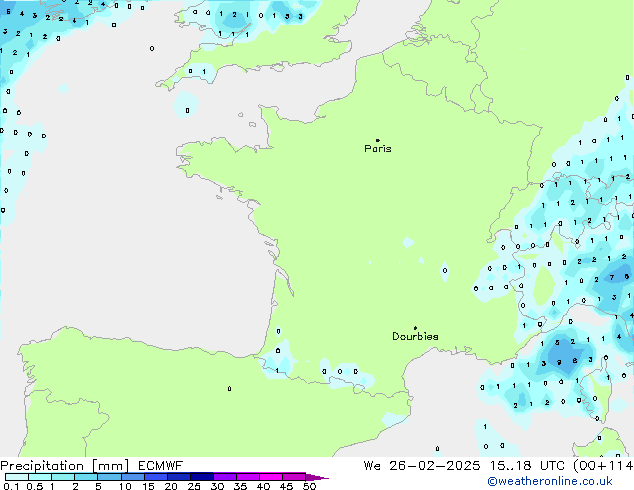Select the 45–50 mm legend swatch
The height and width of the screenshot is (490, 634).
(294, 477)
